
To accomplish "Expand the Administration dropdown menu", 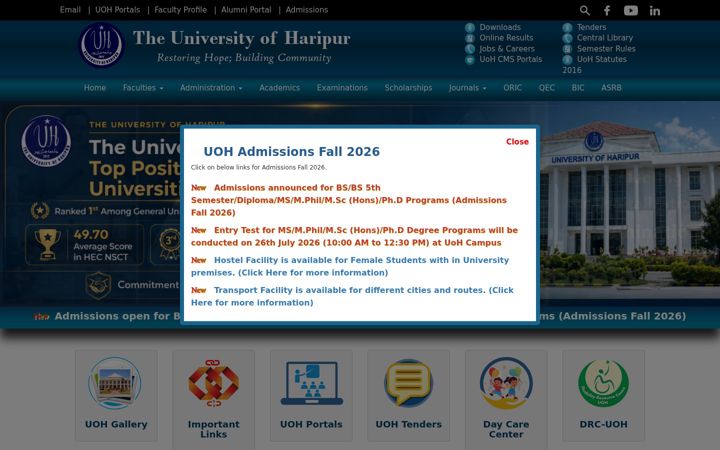I will 211,88.
